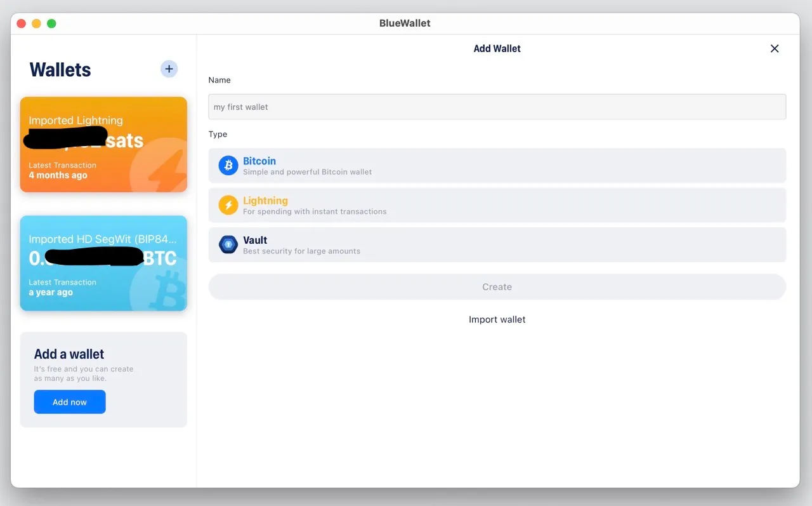This screenshot has width=812, height=506.
Task: Click 'Simple and powerful Bitcoin wallet' description
Action: click(308, 172)
